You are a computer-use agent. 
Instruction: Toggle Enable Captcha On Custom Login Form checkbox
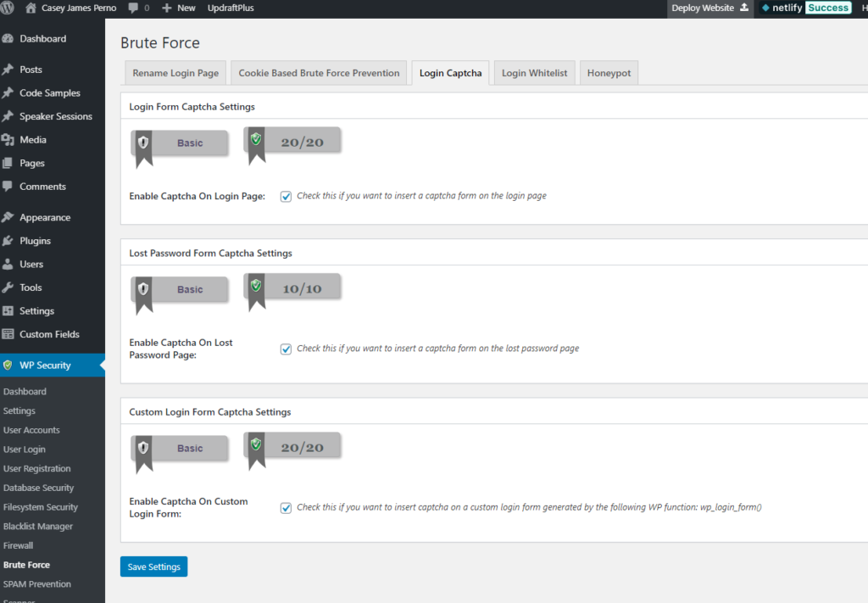click(286, 508)
